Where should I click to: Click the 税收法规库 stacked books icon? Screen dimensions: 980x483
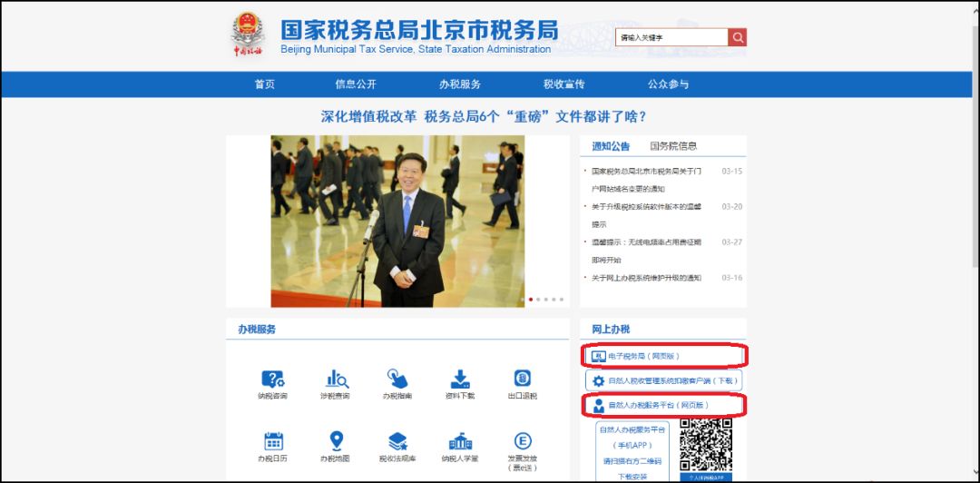click(397, 442)
